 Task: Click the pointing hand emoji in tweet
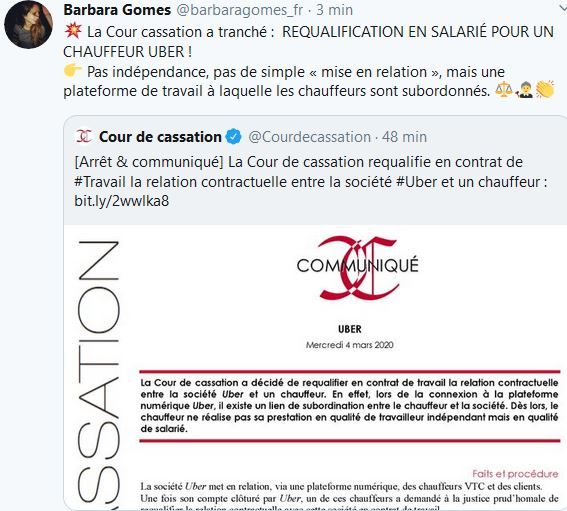click(73, 71)
